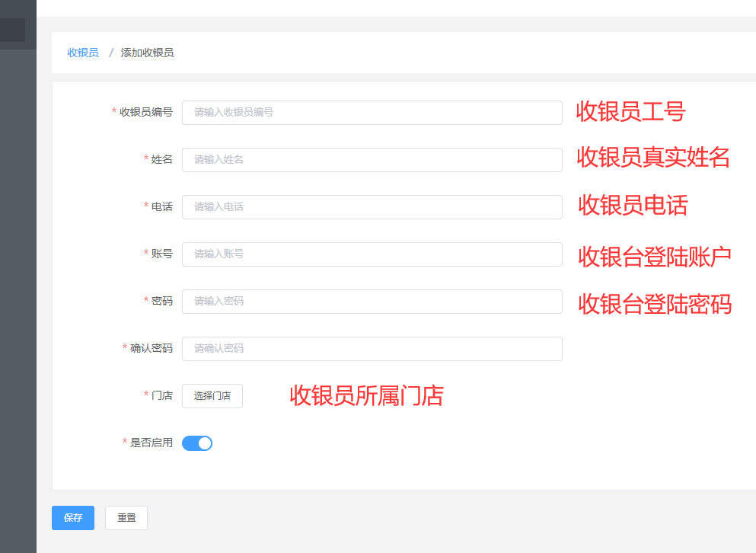Focus the 收银员编号 input field
Viewport: 756px width, 553px height.
[372, 113]
